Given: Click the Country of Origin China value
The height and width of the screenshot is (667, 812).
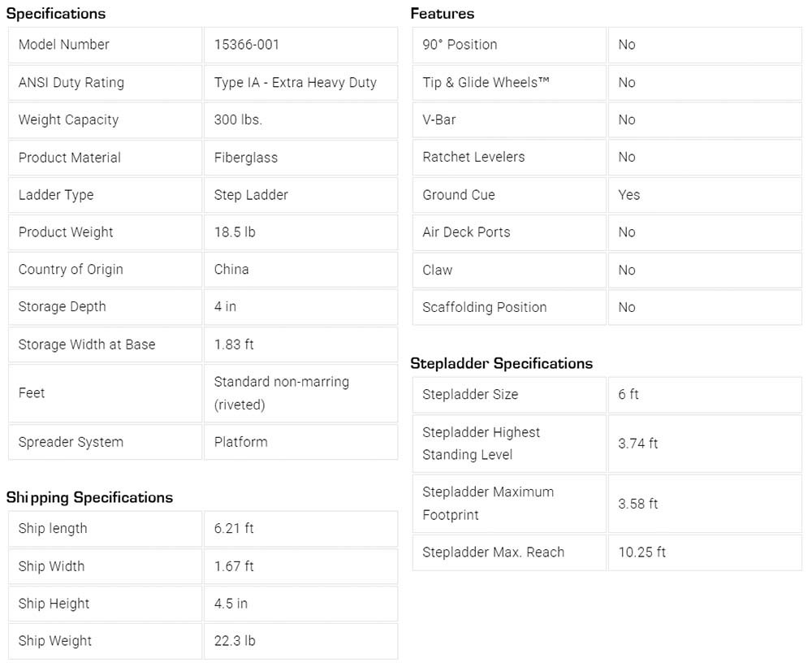Looking at the screenshot, I should (x=231, y=270).
